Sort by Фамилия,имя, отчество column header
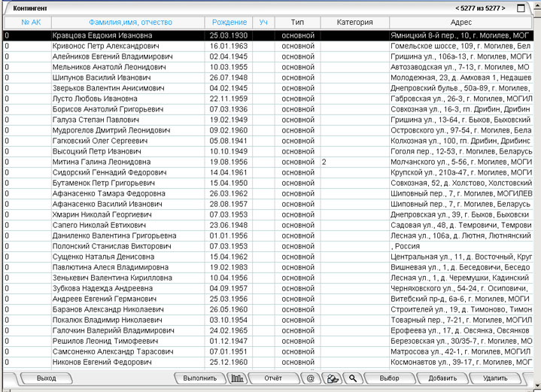This screenshot has width=541, height=392. pos(128,23)
